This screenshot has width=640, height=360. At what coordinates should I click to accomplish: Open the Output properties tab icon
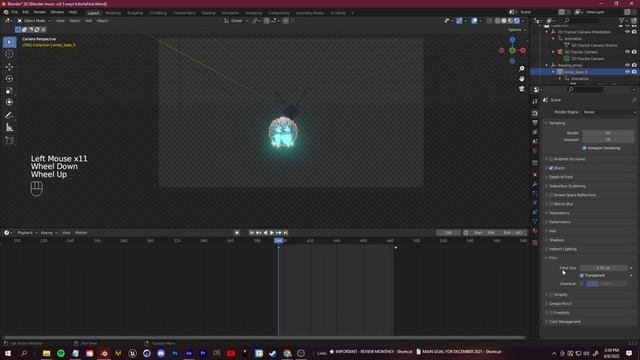click(535, 123)
